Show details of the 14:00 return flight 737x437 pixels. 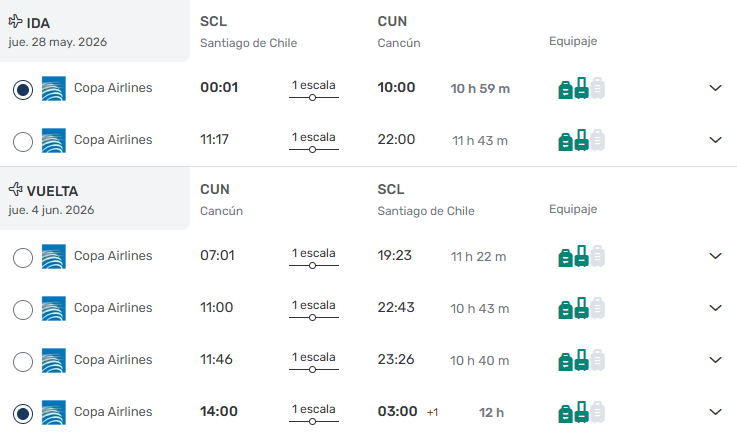715,412
